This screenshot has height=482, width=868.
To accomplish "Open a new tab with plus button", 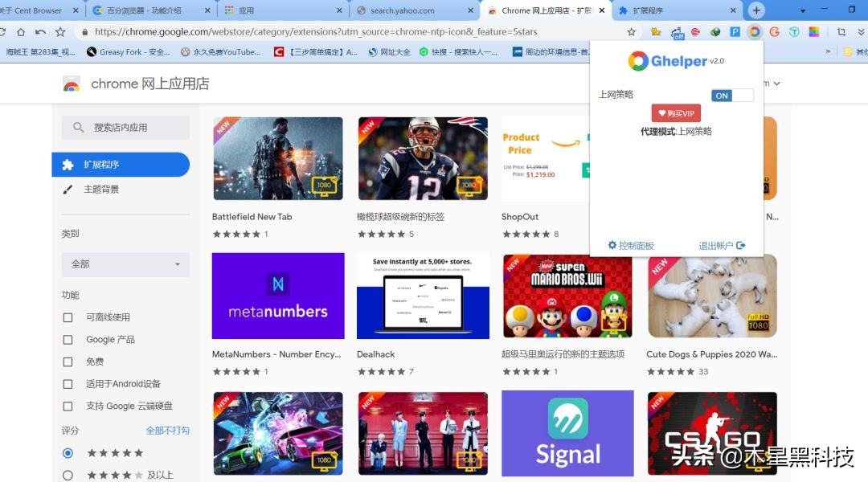I will pyautogui.click(x=756, y=10).
